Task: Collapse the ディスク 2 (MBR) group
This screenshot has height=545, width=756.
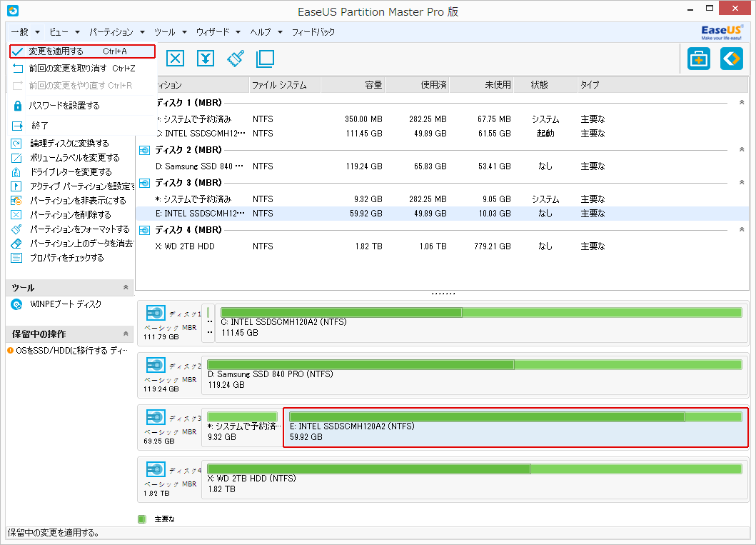Action: (x=742, y=149)
